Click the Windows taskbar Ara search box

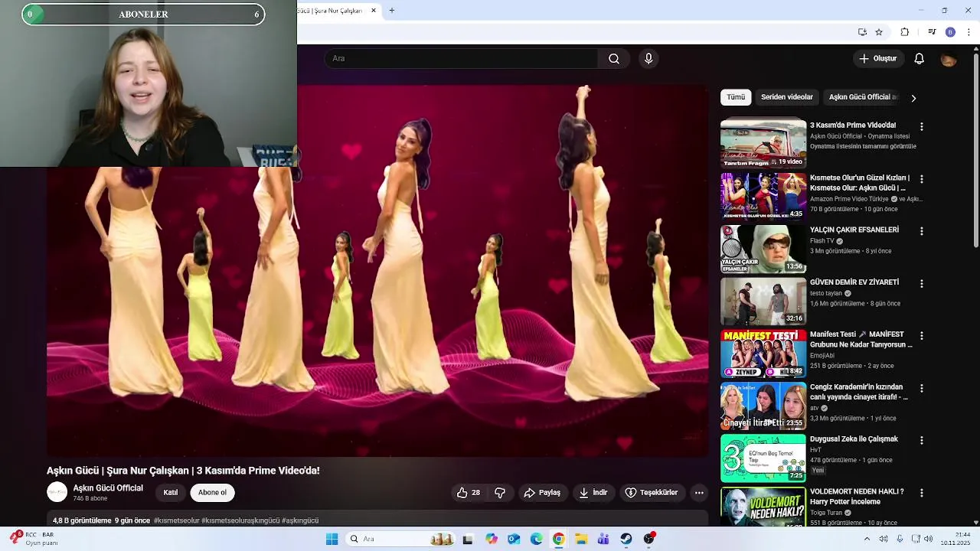click(x=402, y=539)
